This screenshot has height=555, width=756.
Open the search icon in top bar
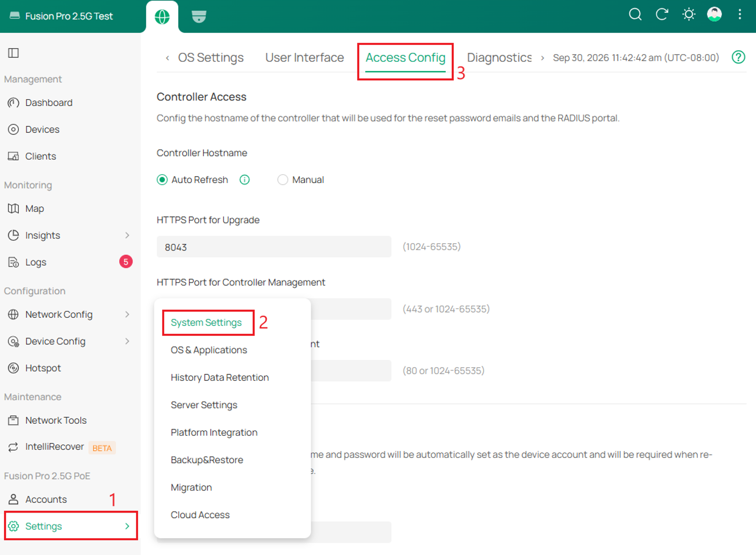(x=635, y=15)
